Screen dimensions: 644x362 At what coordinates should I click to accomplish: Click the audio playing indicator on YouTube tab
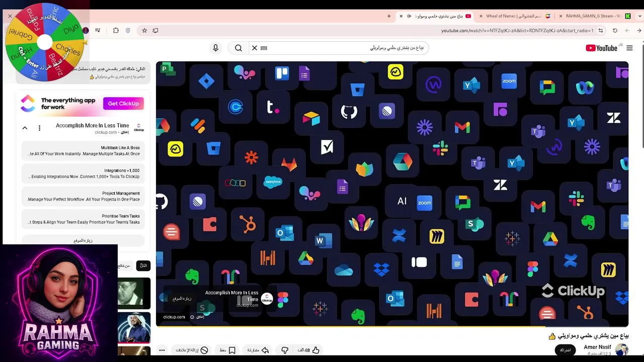(409, 16)
